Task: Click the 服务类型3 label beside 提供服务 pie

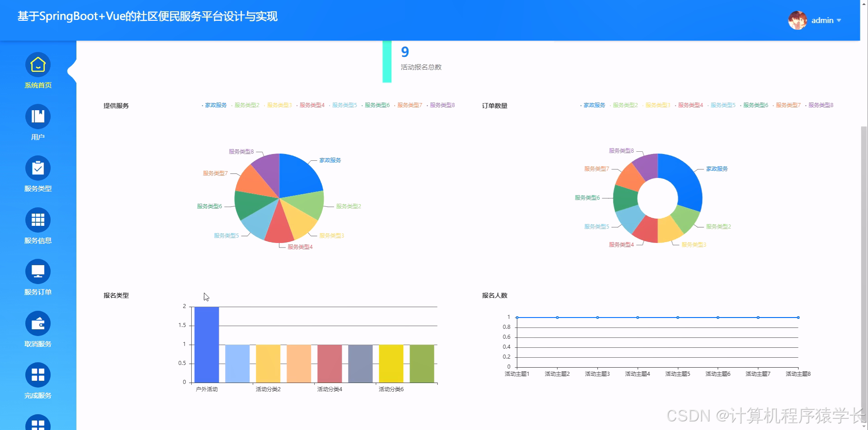Action: pyautogui.click(x=332, y=236)
